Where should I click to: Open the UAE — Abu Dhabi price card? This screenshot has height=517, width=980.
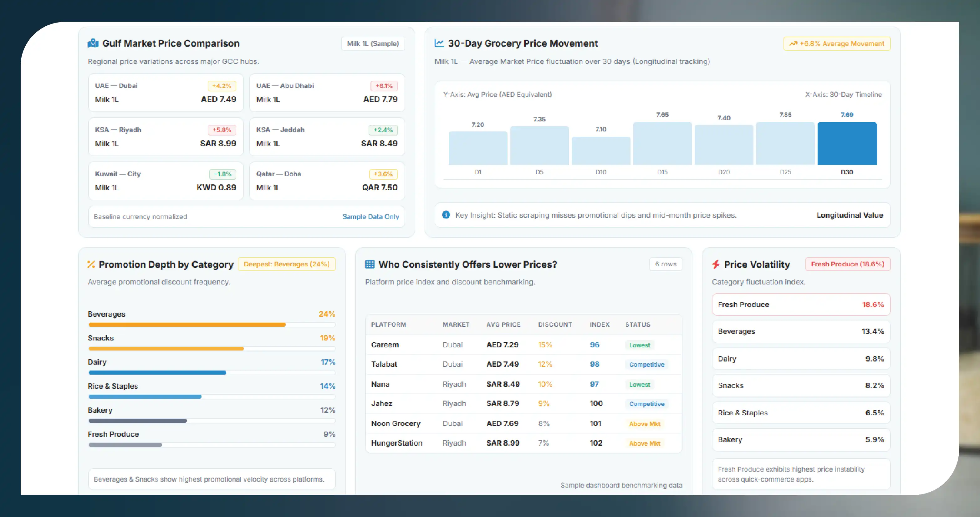point(327,93)
